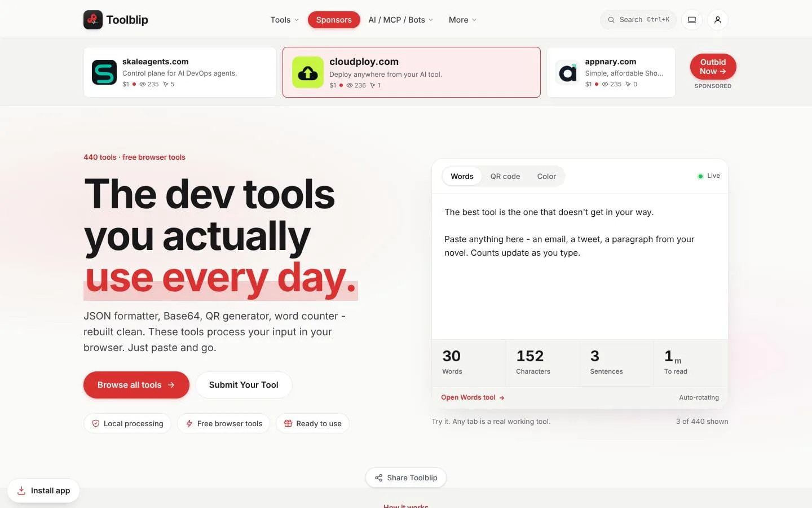Click '440 tools · free browser tools' text
Viewport: 812px width, 508px height.
click(134, 157)
